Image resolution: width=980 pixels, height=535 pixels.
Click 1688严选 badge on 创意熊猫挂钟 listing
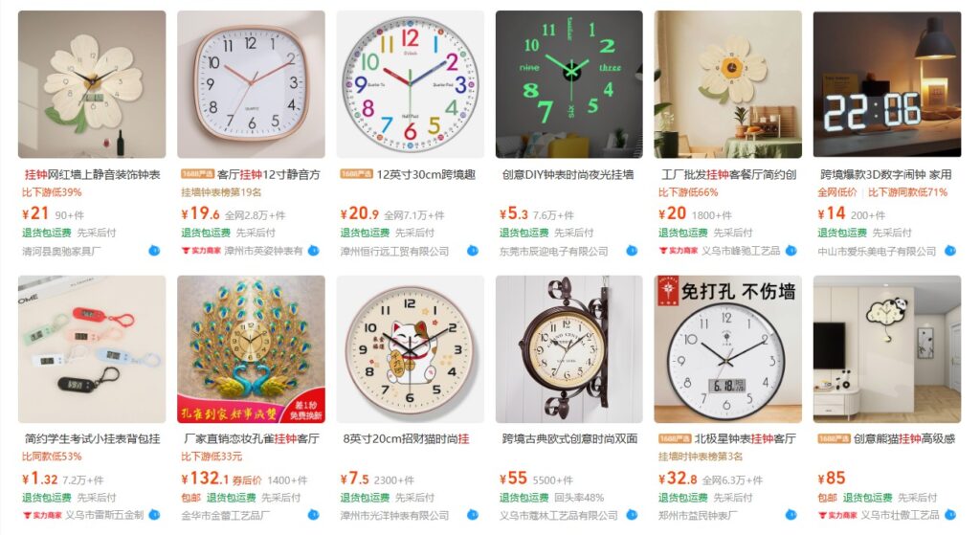(x=834, y=438)
